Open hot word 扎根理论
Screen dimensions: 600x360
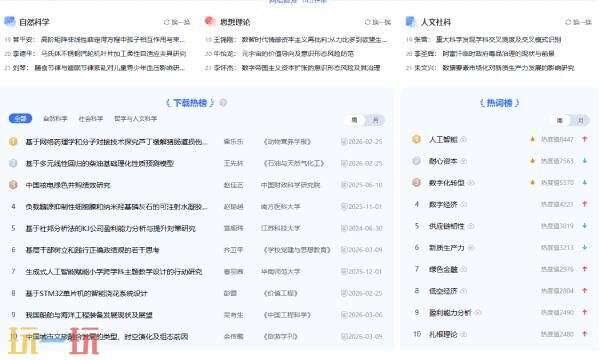[443, 334]
